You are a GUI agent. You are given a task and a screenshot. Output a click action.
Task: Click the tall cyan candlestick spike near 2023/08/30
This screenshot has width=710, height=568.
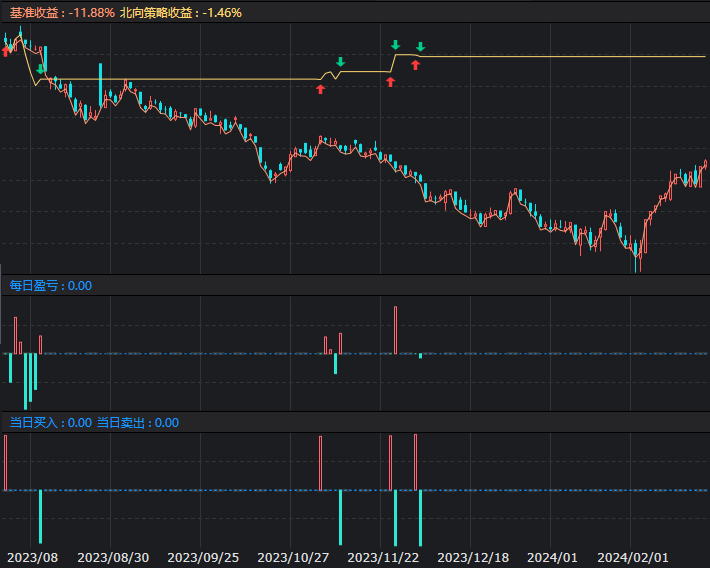[101, 85]
